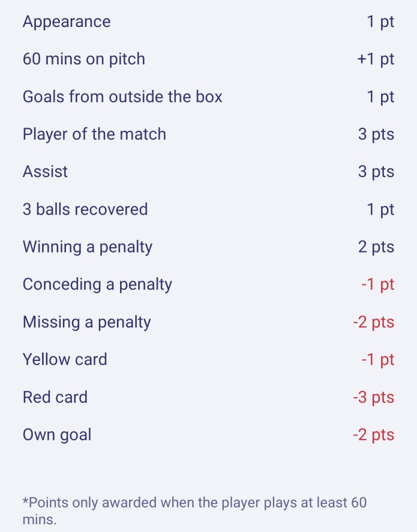Select the Yellow card -1 pt value

coord(378,360)
